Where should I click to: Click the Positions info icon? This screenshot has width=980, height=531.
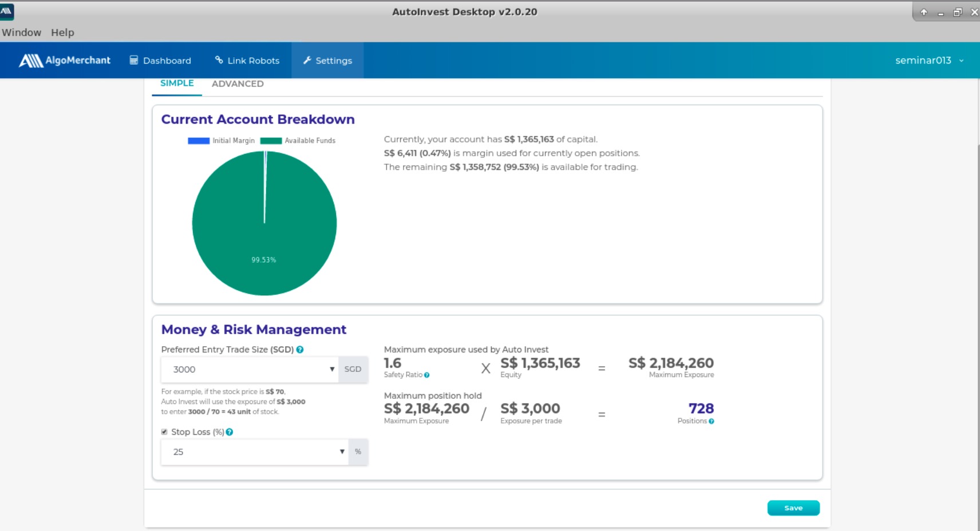pos(712,421)
